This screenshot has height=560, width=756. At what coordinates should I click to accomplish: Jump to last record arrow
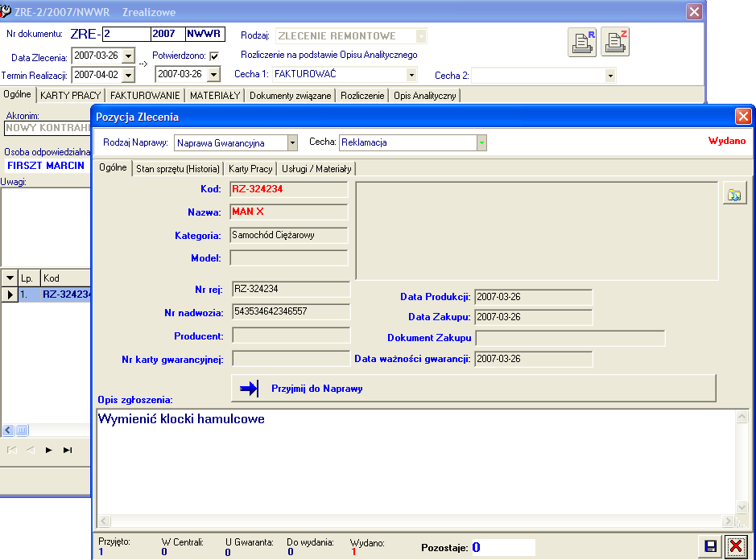pos(68,450)
